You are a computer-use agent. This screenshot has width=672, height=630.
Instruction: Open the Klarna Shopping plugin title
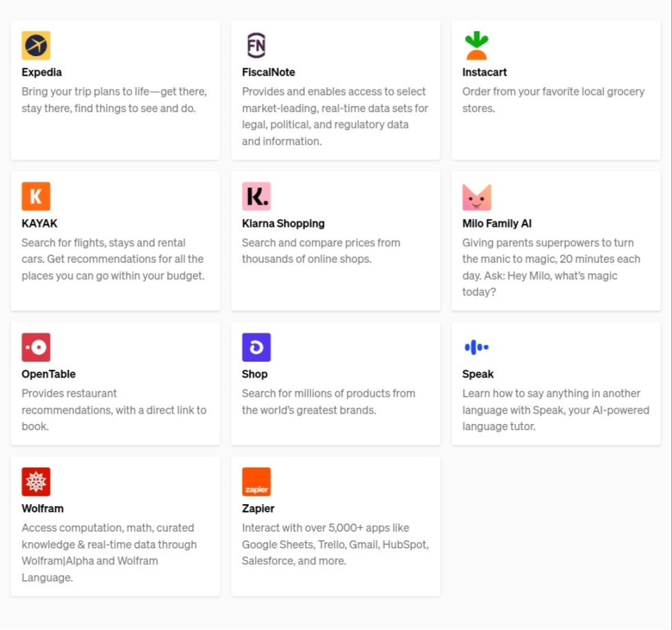[283, 223]
